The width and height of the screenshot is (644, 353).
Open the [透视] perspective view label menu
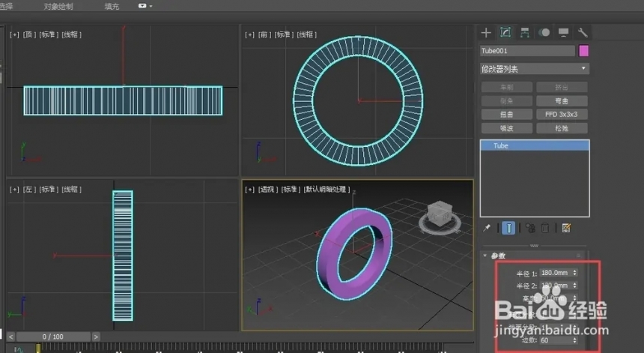[x=267, y=189]
